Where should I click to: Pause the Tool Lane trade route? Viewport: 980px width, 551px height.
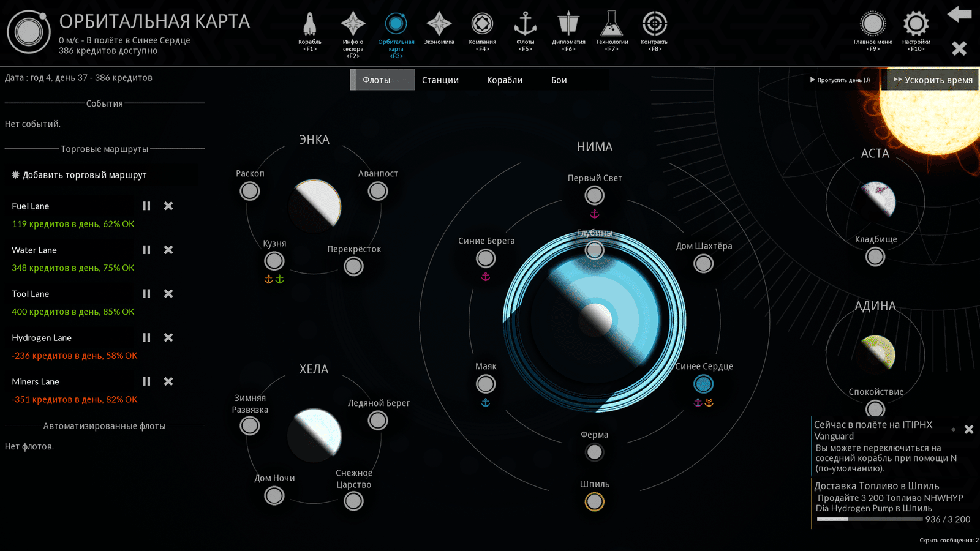(x=146, y=294)
